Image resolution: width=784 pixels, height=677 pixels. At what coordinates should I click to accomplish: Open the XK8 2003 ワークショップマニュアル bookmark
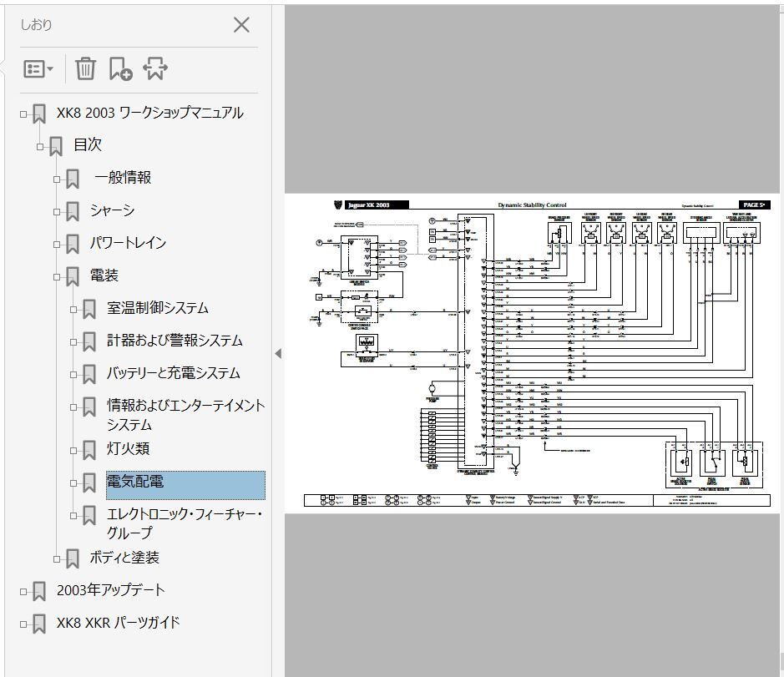[x=149, y=113]
